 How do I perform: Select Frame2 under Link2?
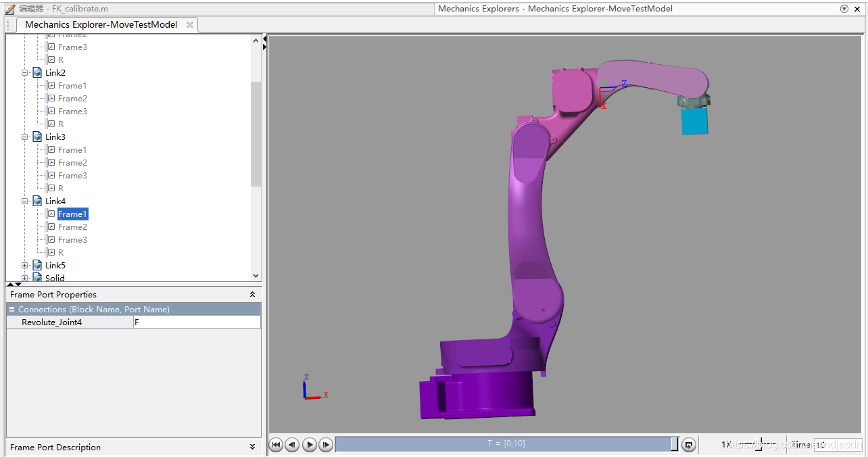[72, 98]
